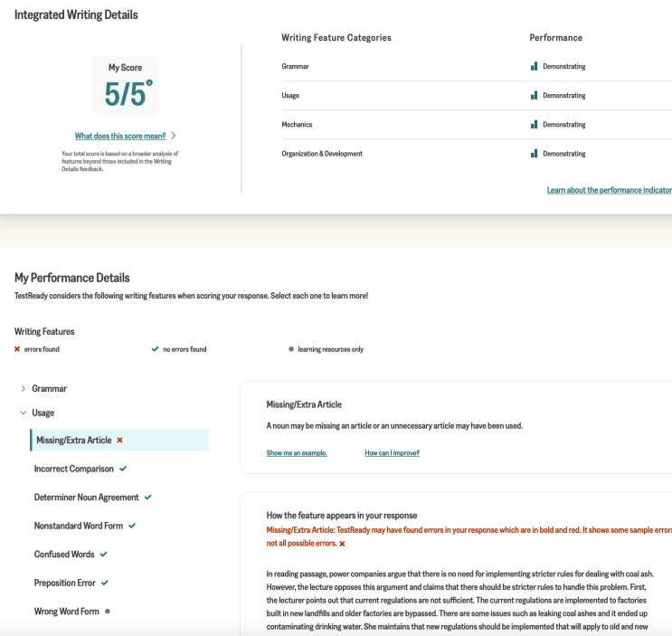
Task: Collapse the Usage section chevron
Action: (24, 413)
